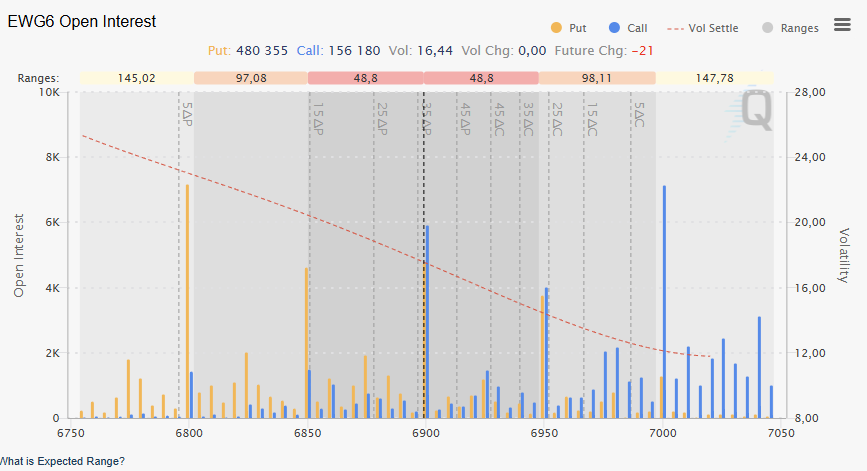Click the call bar at 6950 strike
Image resolution: width=867 pixels, height=471 pixels.
point(547,350)
